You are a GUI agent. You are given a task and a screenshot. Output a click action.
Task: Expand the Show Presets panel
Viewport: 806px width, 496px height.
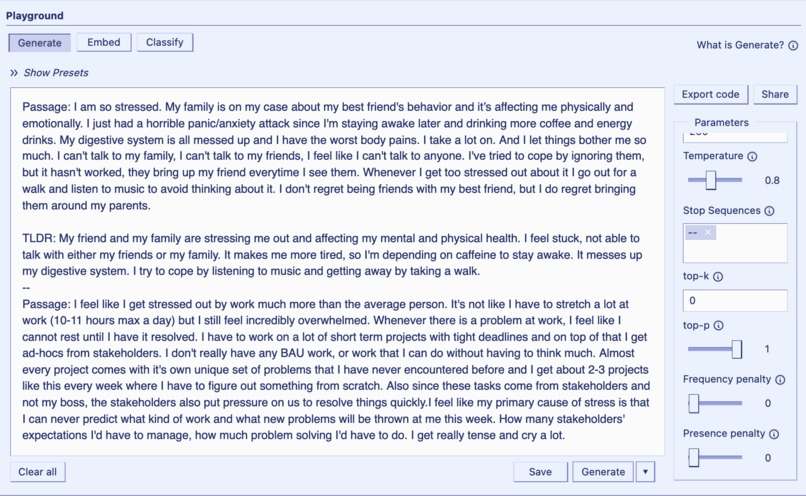coord(49,73)
